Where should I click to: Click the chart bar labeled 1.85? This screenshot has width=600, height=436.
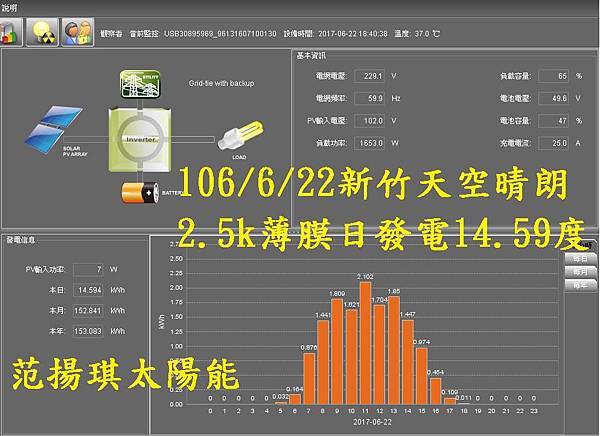(x=394, y=350)
